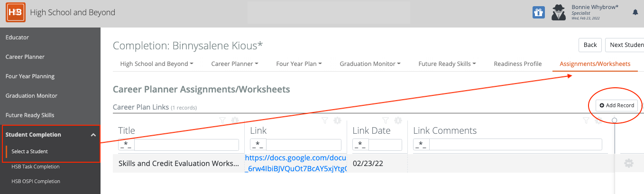This screenshot has width=644, height=194.
Task: Click the H&B logo icon
Action: click(15, 12)
